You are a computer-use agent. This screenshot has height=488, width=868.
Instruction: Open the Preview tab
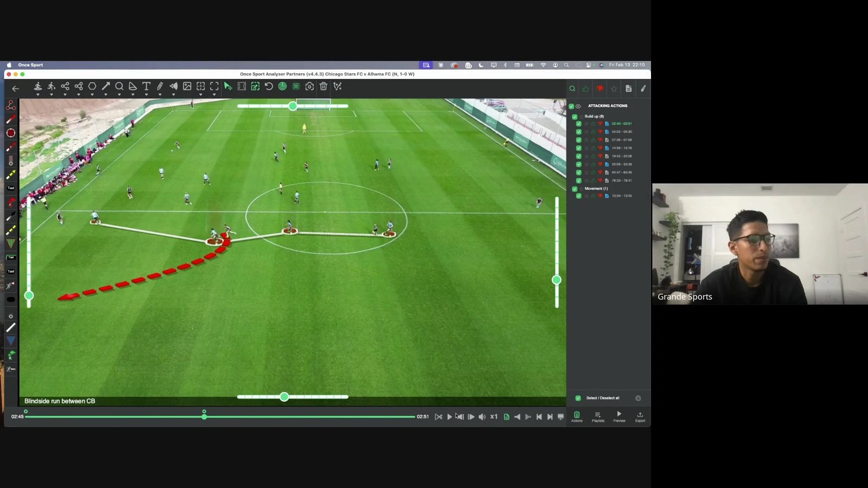619,417
